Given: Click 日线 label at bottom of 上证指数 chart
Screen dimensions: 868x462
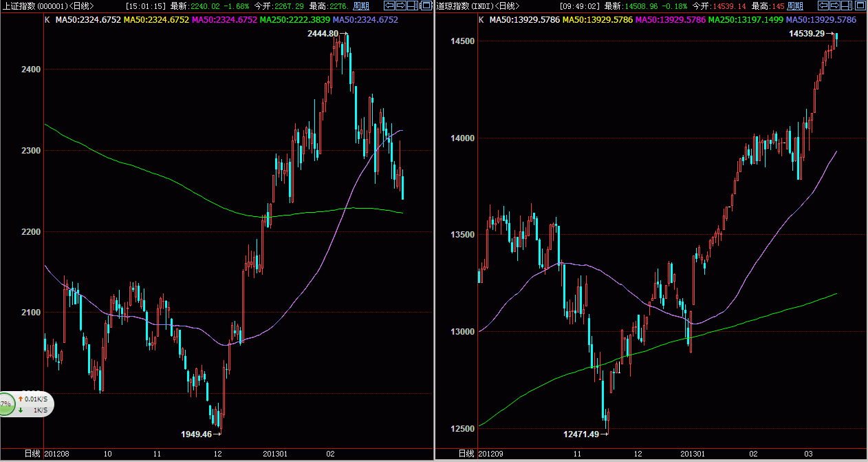Looking at the screenshot, I should point(32,454).
